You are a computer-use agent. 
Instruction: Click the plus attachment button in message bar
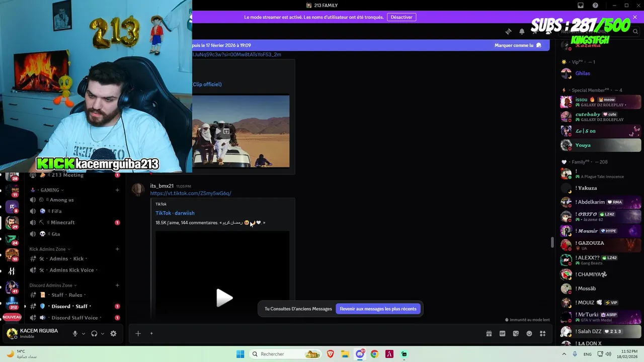138,333
